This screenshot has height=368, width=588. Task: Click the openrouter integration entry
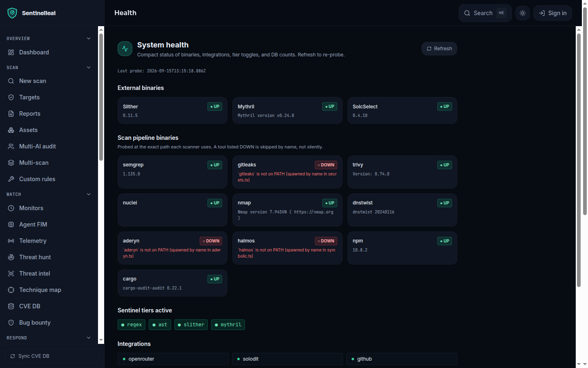point(173,359)
